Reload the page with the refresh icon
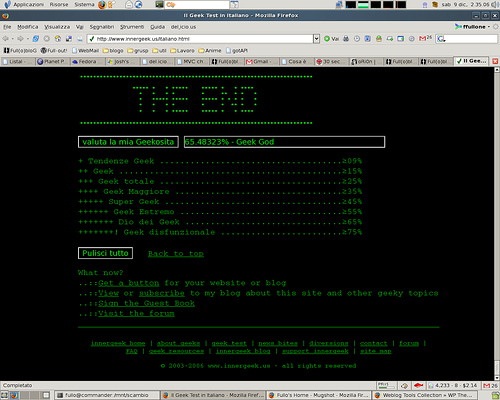Image resolution: width=500 pixels, height=400 pixels. coord(36,39)
